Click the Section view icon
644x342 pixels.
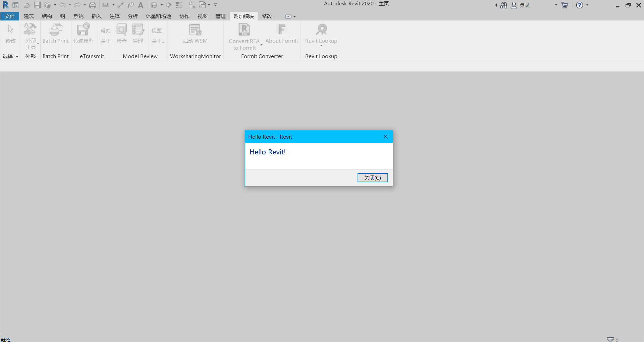[169, 5]
